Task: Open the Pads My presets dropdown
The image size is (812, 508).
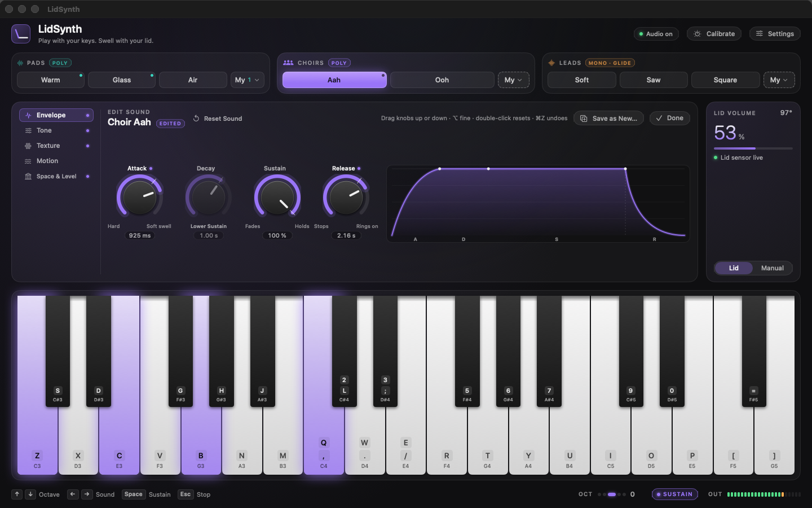Action: click(247, 80)
